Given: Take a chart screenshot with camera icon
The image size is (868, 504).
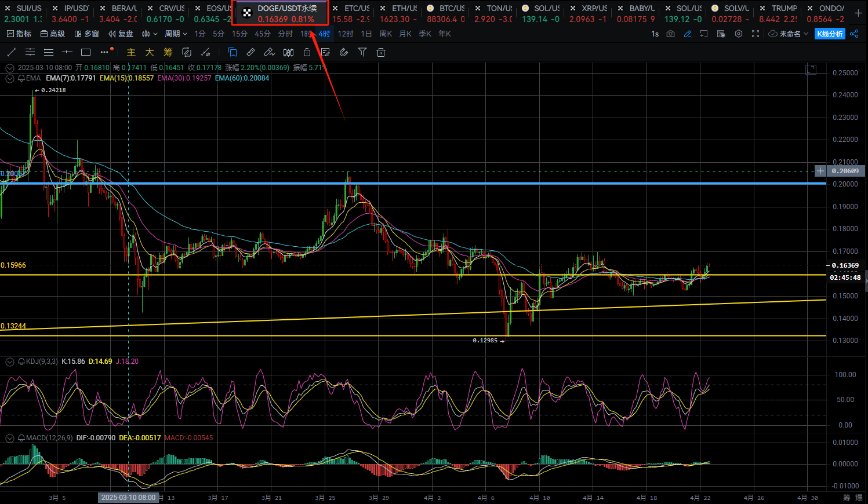Looking at the screenshot, I should click(670, 34).
